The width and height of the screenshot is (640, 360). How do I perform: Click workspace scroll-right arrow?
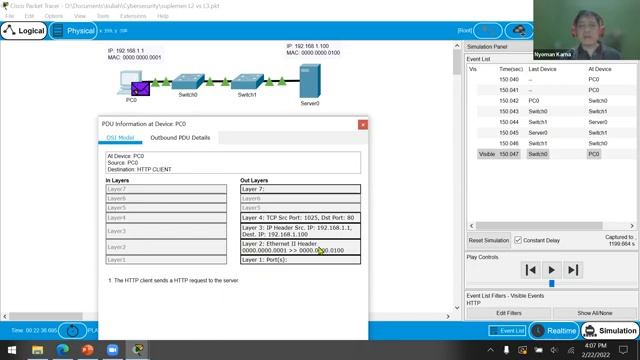click(x=448, y=316)
